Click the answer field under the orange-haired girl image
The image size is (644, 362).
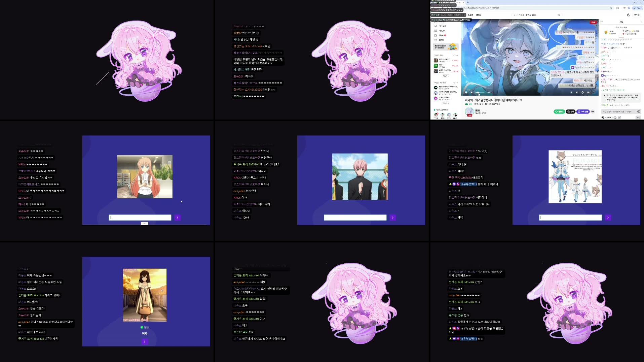(x=140, y=218)
